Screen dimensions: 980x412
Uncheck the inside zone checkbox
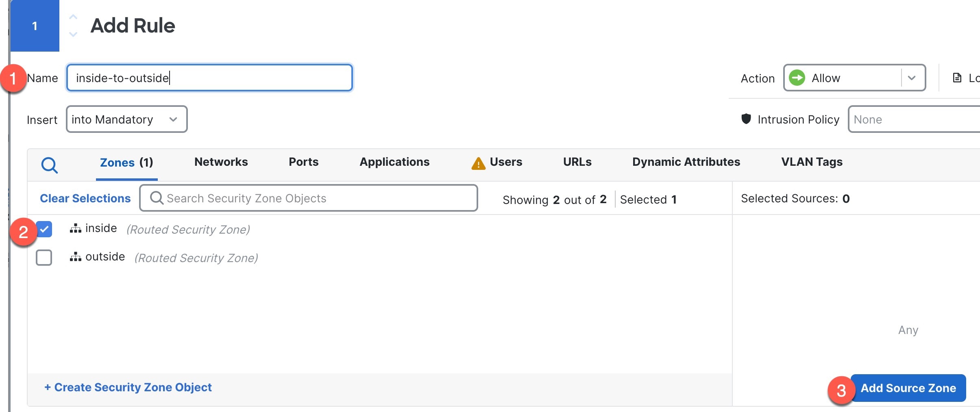pyautogui.click(x=44, y=229)
